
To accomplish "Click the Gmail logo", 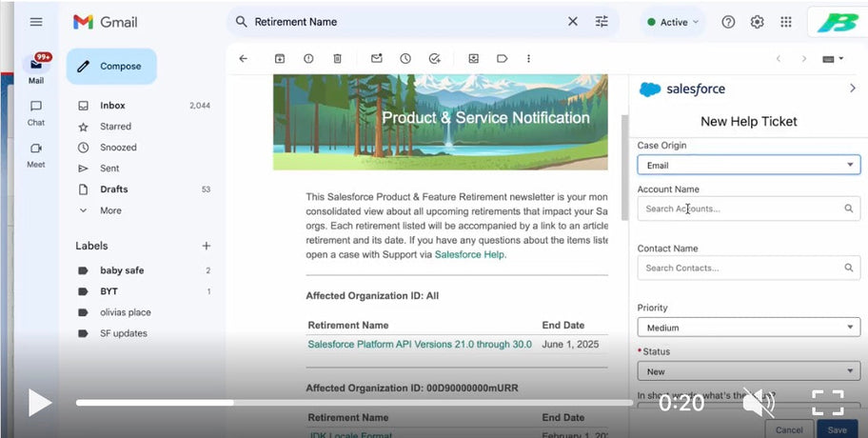I will pos(106,22).
